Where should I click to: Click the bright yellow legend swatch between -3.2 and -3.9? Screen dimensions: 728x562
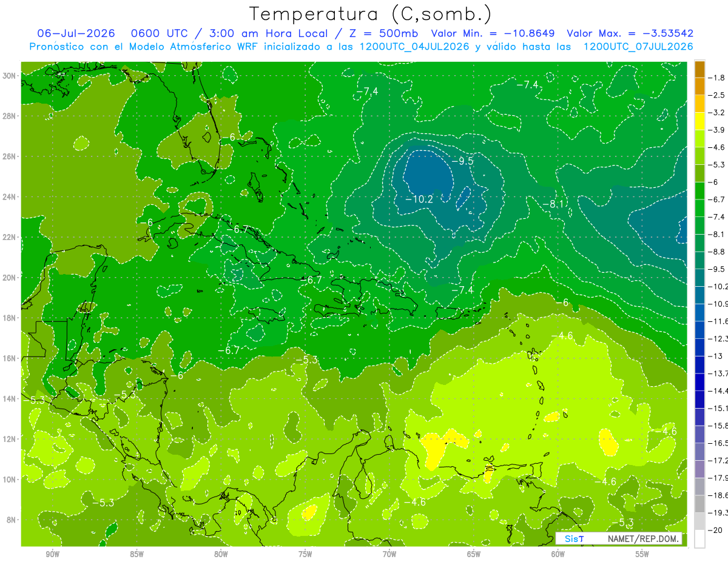point(699,121)
